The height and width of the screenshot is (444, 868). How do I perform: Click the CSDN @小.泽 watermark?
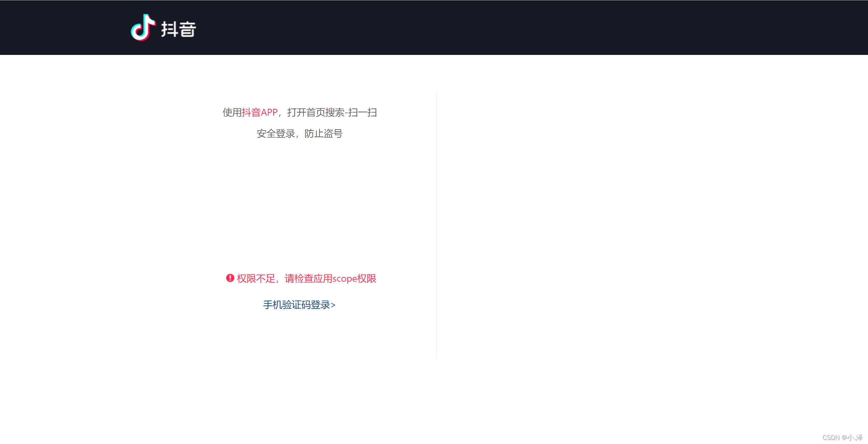coord(842,438)
